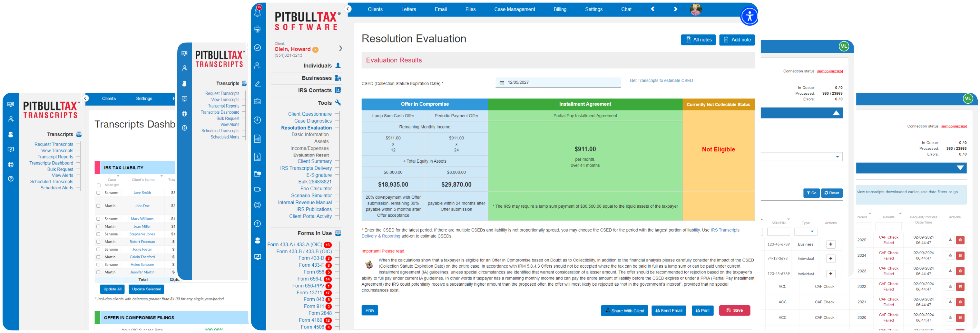Collapse the main sidebar with the round chevron
Image resolution: width=980 pixels, height=333 pixels.
(348, 9)
